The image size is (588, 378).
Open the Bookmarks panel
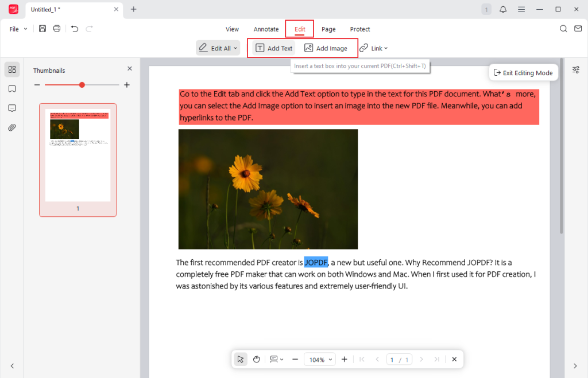pyautogui.click(x=11, y=89)
